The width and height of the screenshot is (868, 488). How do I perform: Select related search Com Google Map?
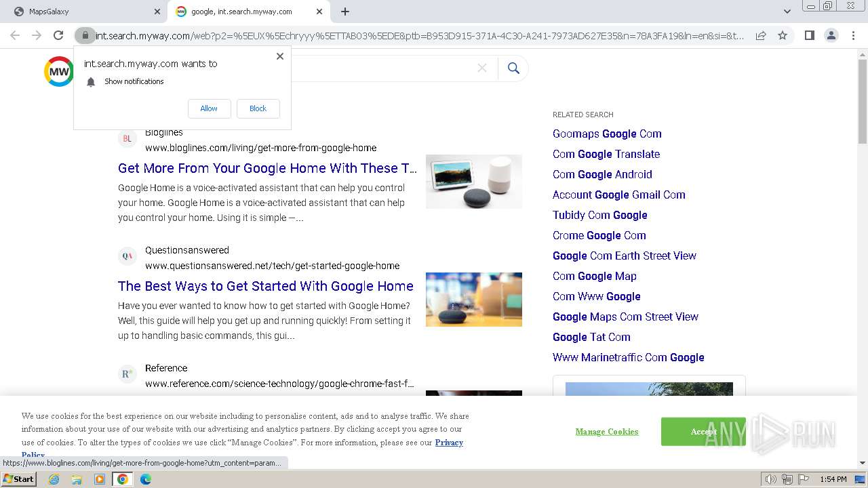coord(595,276)
